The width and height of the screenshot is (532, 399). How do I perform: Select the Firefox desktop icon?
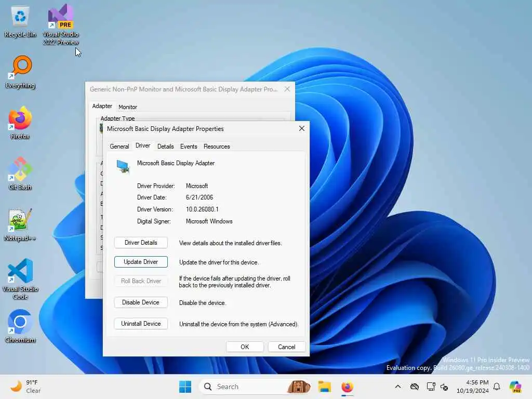point(20,123)
